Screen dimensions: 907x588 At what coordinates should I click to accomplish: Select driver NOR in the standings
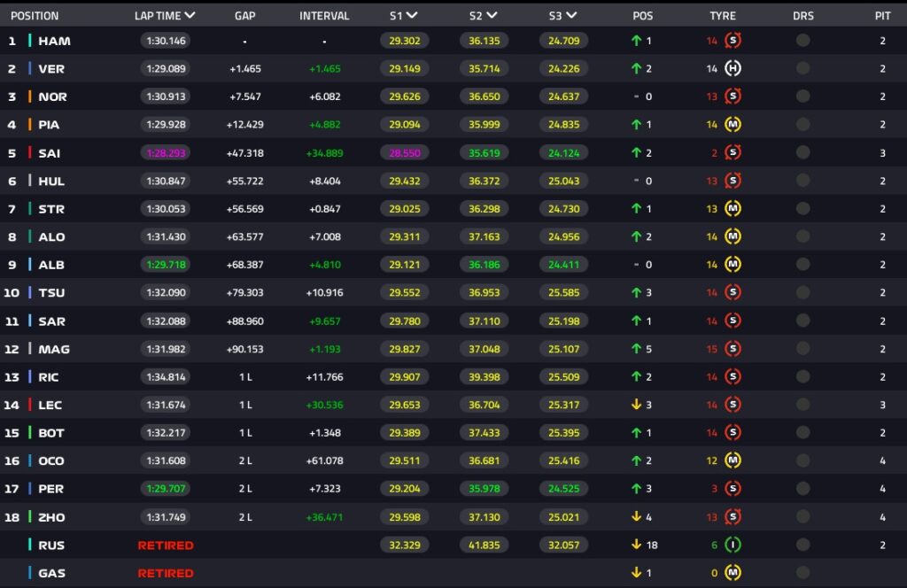tap(52, 97)
